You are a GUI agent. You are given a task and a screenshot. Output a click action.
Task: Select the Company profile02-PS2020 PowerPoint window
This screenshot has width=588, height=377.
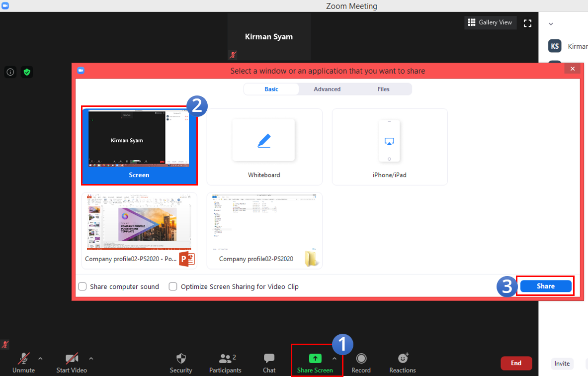[x=139, y=231]
